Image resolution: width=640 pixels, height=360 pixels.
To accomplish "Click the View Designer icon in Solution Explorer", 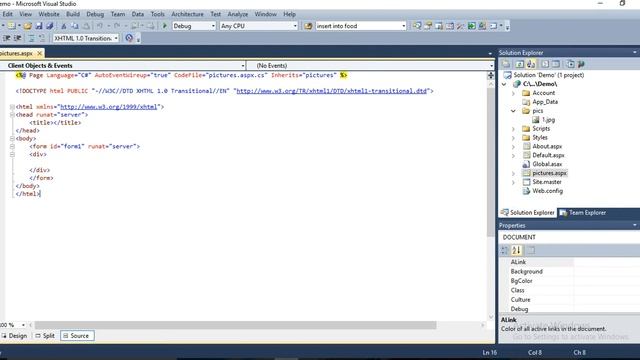I will pyautogui.click(x=556, y=64).
